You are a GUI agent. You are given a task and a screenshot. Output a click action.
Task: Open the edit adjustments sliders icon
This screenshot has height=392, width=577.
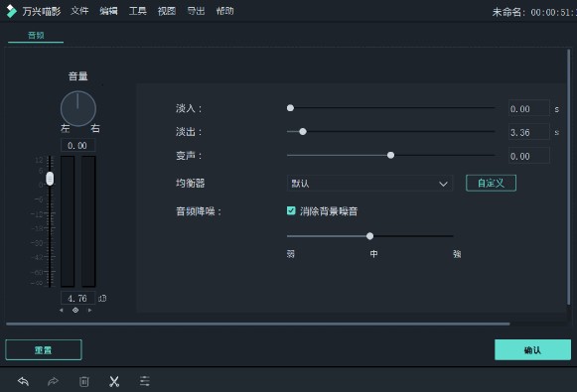pos(145,381)
